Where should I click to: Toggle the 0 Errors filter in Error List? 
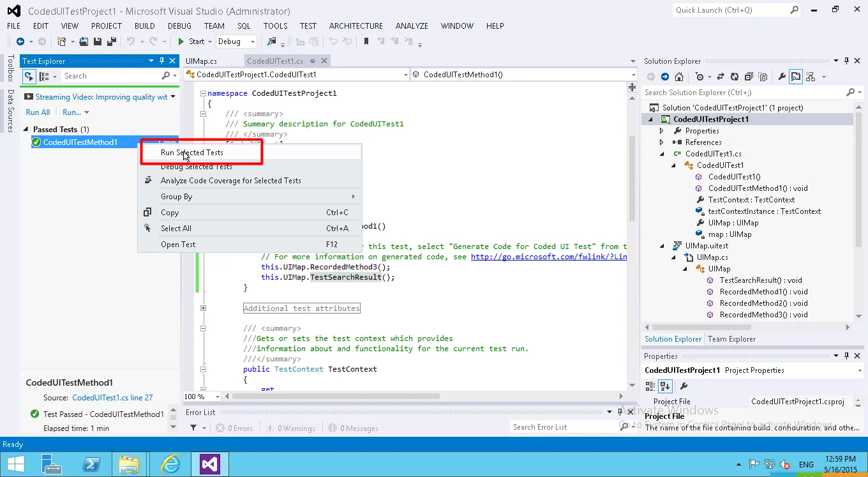234,428
